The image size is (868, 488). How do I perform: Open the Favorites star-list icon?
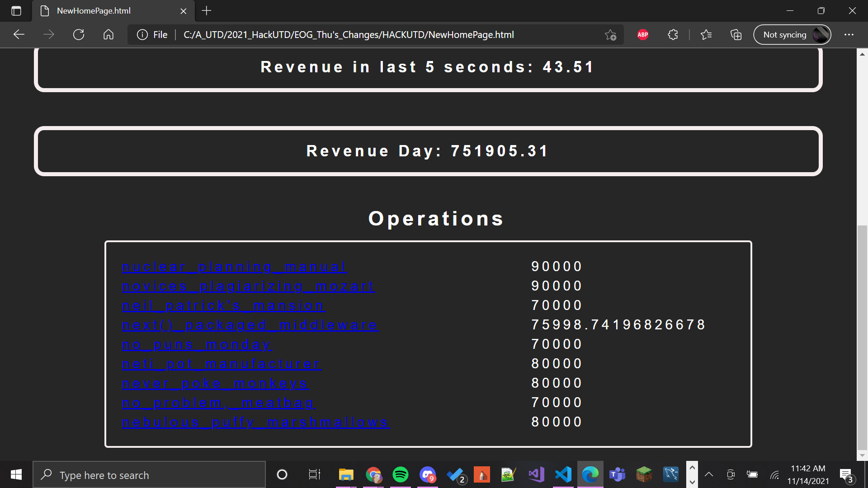click(706, 35)
